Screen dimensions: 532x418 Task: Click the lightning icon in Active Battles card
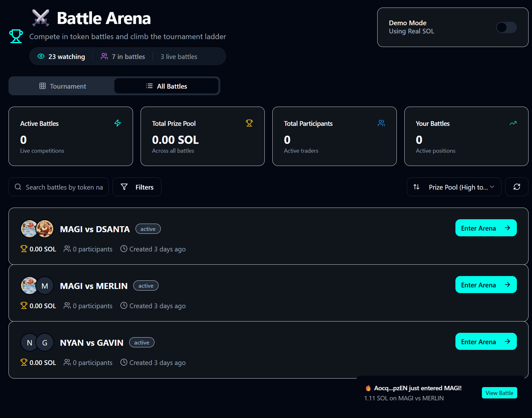coord(118,123)
